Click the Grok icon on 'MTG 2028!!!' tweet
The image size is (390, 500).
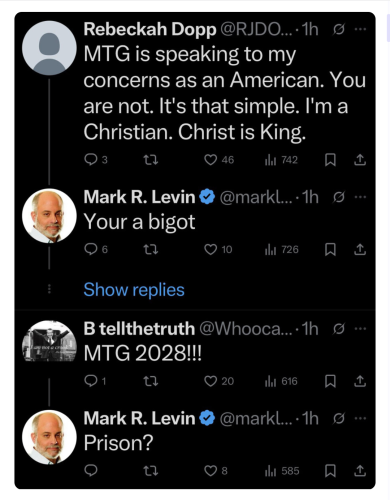point(338,329)
